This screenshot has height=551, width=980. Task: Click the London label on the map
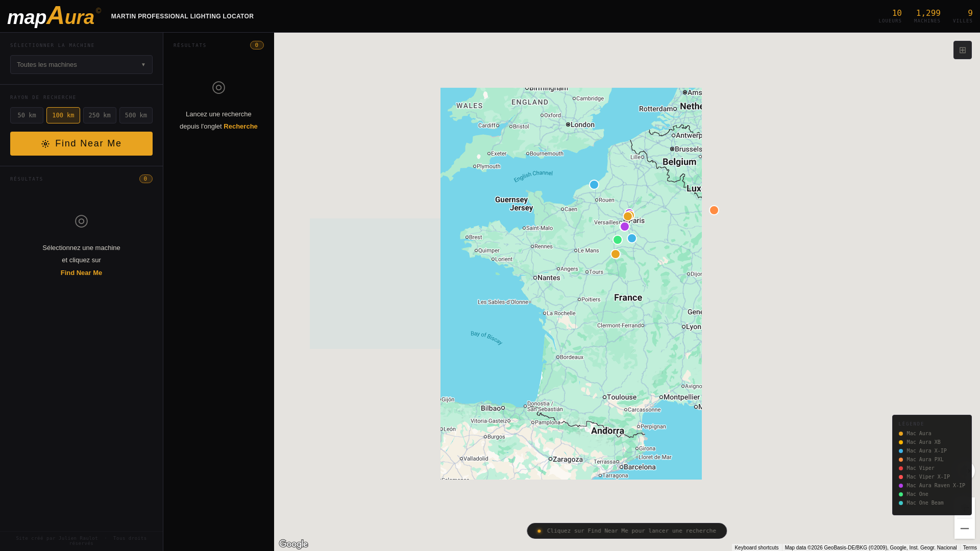pyautogui.click(x=582, y=124)
